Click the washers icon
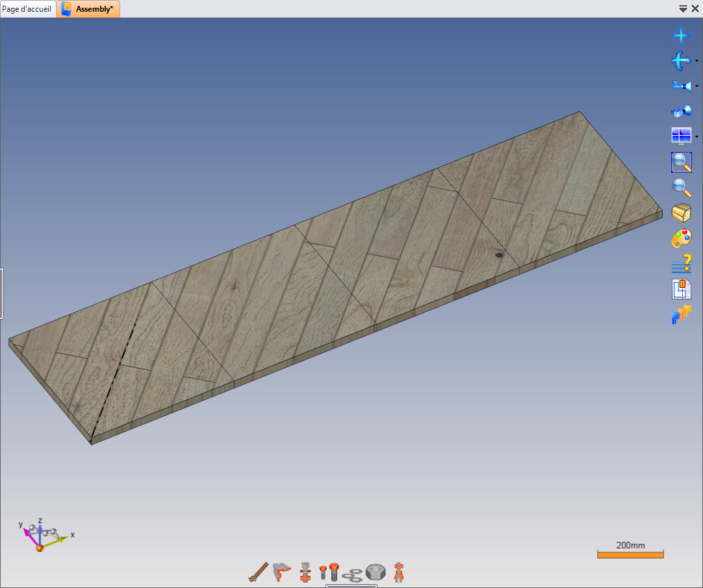The image size is (703, 588). 352,575
